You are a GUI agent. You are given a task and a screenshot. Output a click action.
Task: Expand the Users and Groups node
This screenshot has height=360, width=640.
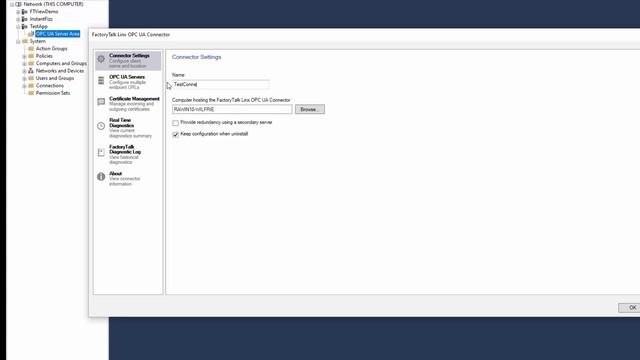point(24,78)
